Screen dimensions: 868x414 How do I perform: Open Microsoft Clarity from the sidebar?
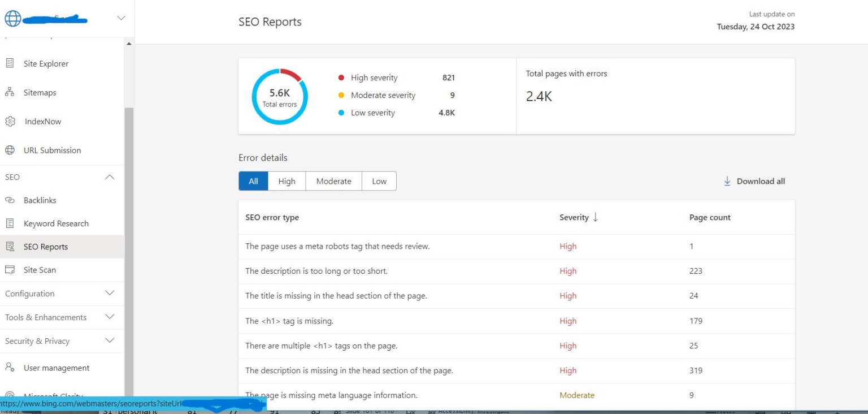(x=54, y=396)
